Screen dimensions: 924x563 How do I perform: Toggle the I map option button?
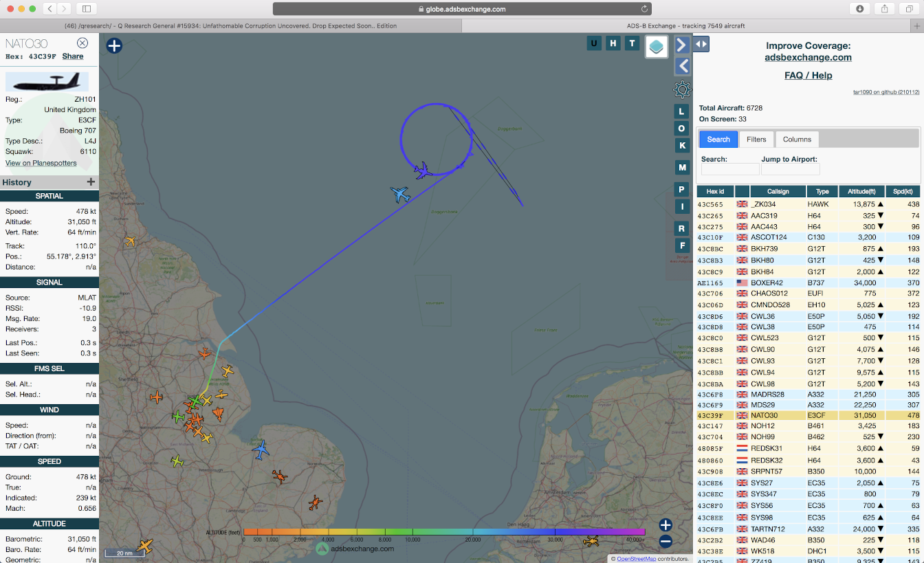click(682, 206)
